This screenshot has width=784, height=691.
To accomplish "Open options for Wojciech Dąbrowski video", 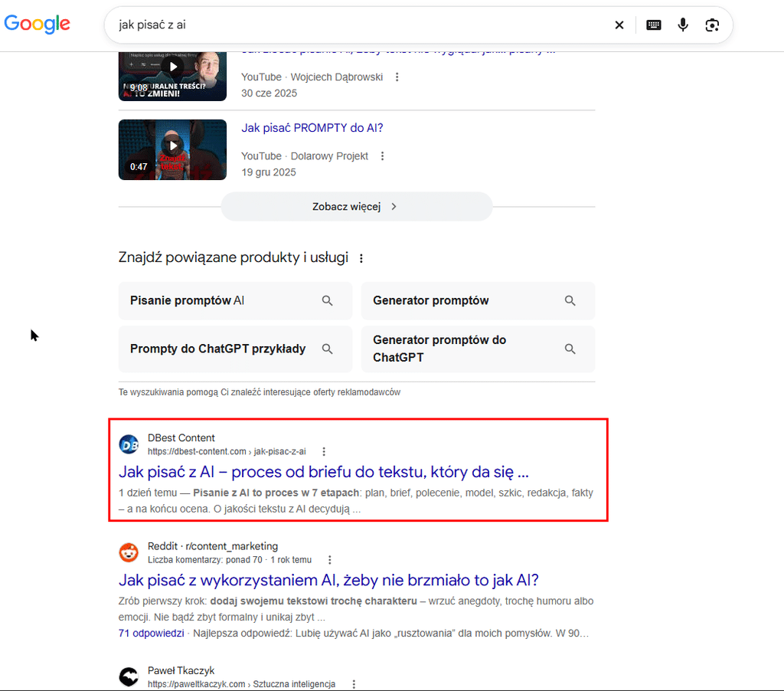I will coord(397,77).
